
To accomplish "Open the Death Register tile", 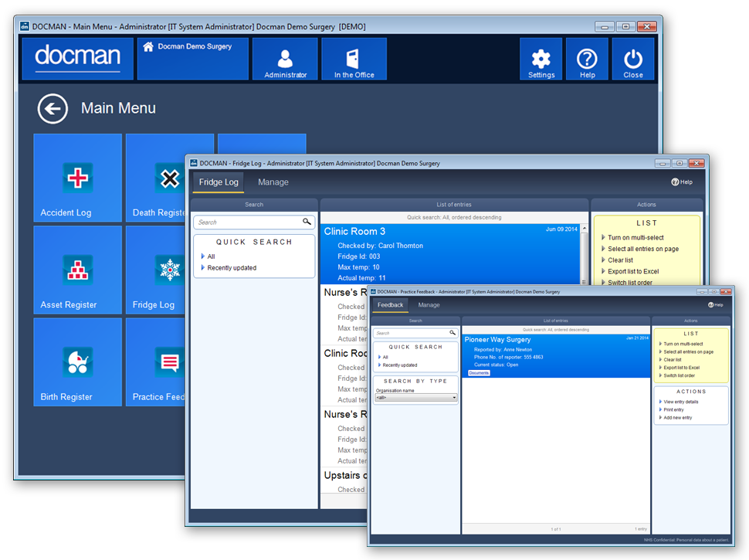I will (x=156, y=178).
